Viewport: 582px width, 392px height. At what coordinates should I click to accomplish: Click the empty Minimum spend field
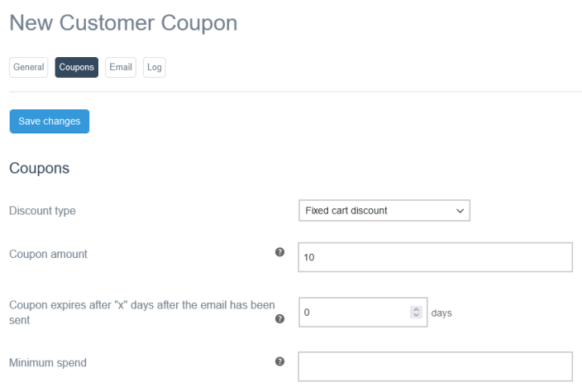point(435,366)
